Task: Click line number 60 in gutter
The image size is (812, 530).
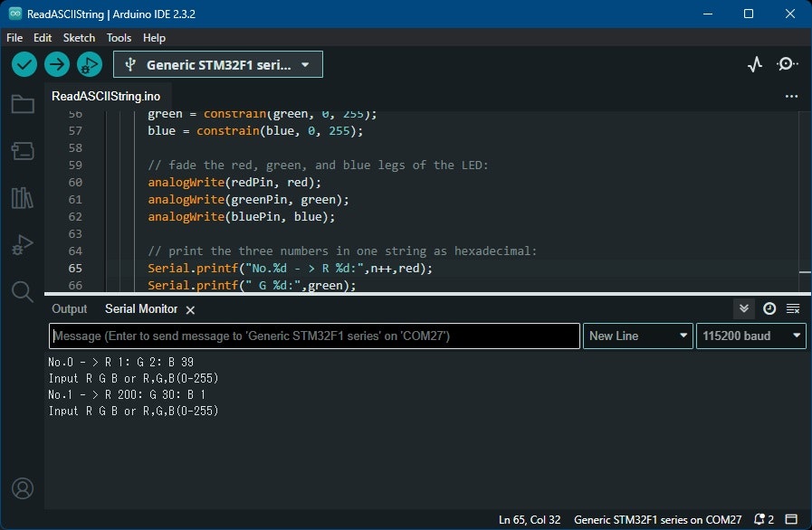Action: coord(75,182)
